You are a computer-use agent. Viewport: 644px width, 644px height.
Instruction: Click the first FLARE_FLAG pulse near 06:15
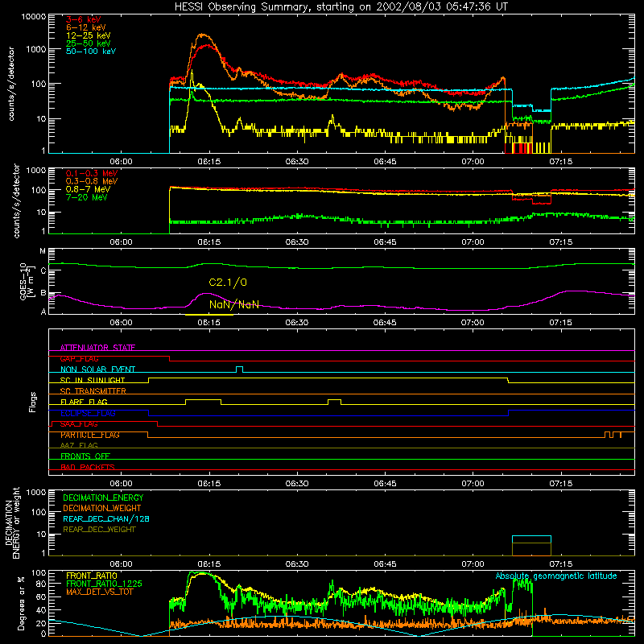pyautogui.click(x=203, y=402)
